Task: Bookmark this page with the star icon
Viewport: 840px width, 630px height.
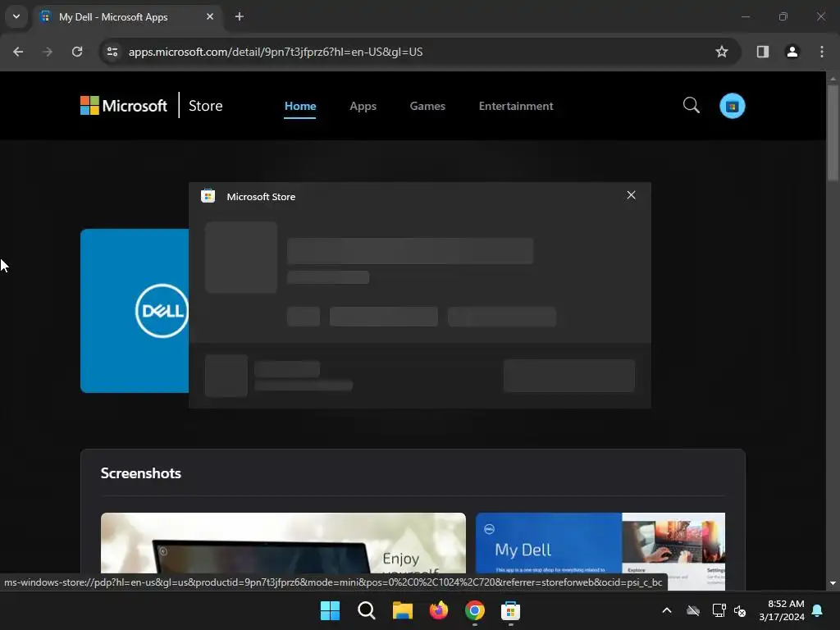Action: [x=722, y=52]
